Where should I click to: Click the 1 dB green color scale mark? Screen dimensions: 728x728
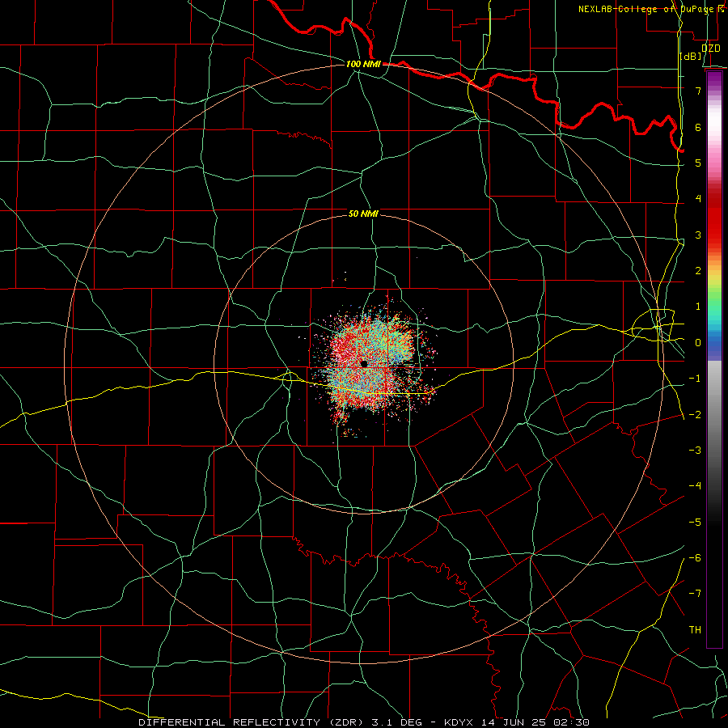click(x=698, y=307)
